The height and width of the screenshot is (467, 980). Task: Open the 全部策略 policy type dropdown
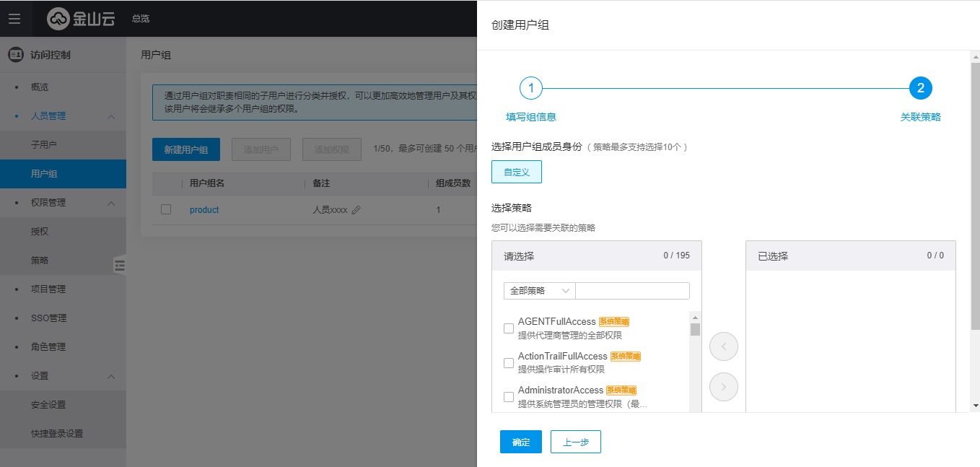pyautogui.click(x=539, y=291)
